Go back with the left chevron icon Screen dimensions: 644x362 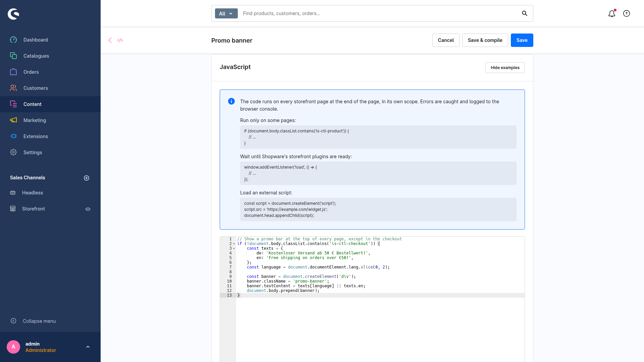(110, 40)
